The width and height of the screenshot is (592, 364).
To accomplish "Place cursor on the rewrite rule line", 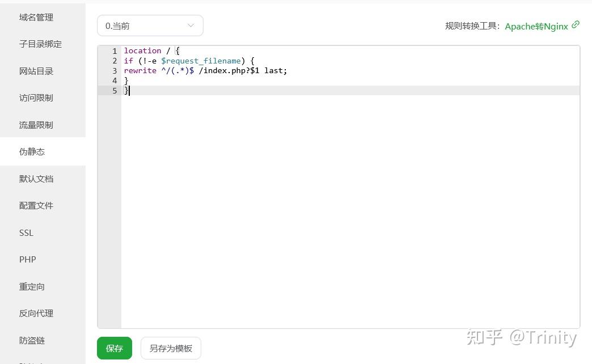I will point(204,70).
